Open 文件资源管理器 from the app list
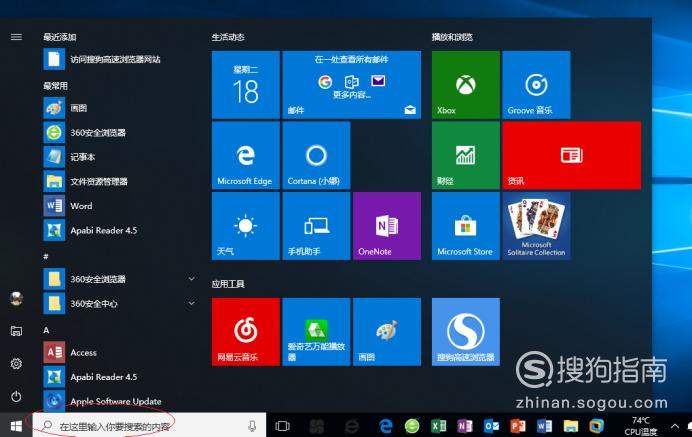The width and height of the screenshot is (692, 437). tap(119, 181)
